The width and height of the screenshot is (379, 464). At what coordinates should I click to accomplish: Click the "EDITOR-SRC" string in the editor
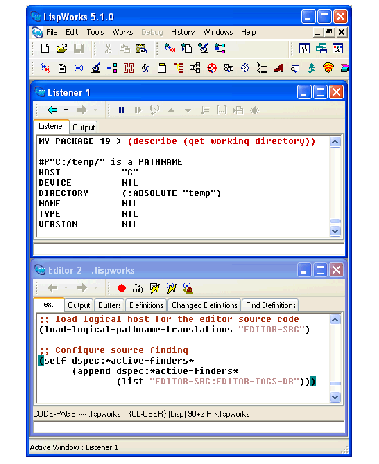coord(272,329)
